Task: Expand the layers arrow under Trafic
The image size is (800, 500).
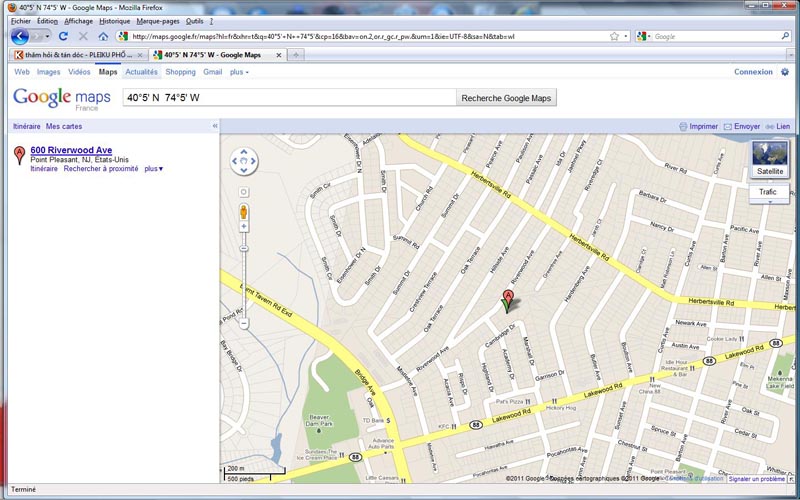Action: click(770, 202)
